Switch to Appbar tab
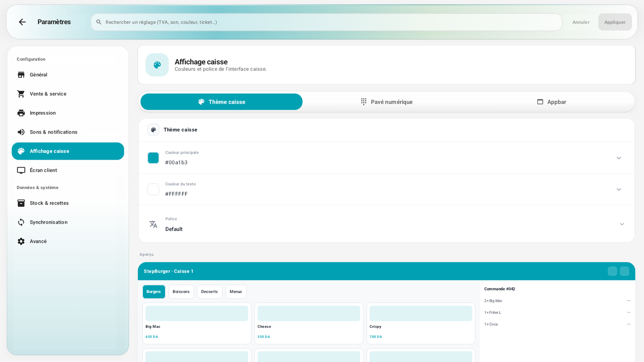This screenshot has height=362, width=644. tap(551, 102)
